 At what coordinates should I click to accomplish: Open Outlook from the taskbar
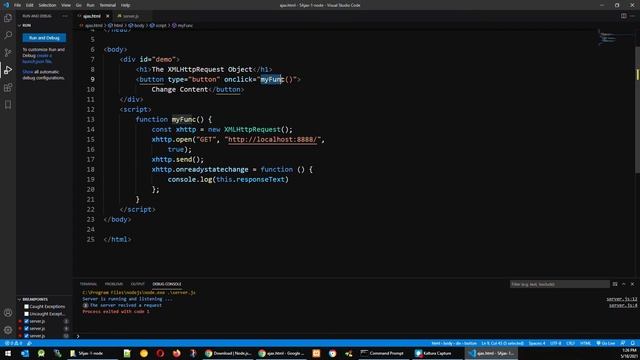pyautogui.click(x=24, y=353)
